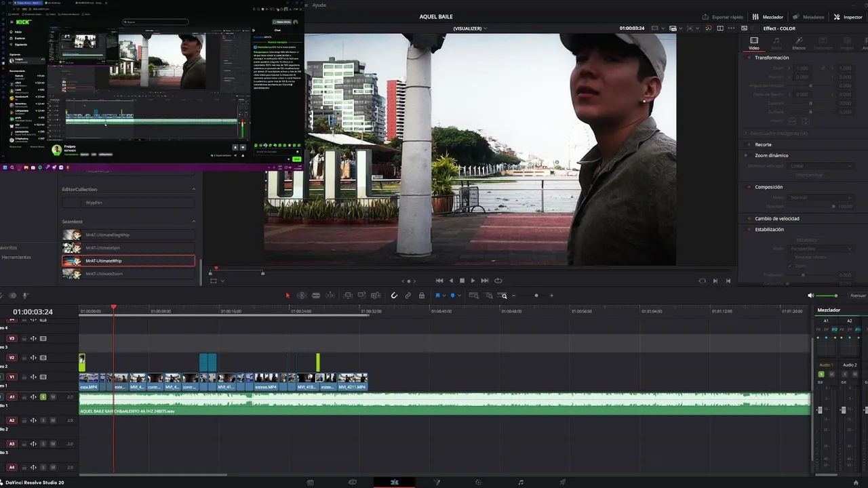The height and width of the screenshot is (488, 868).
Task: Click the overwrite clip toolbar icon
Action: click(361, 296)
